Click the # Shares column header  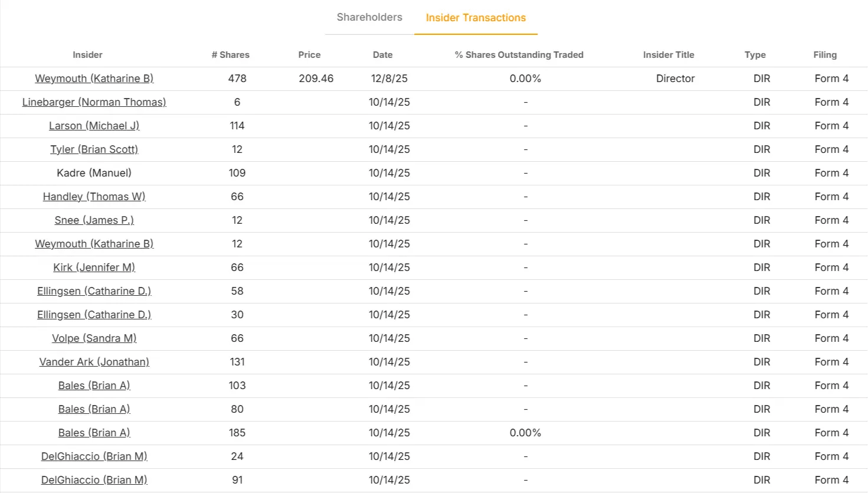click(230, 55)
